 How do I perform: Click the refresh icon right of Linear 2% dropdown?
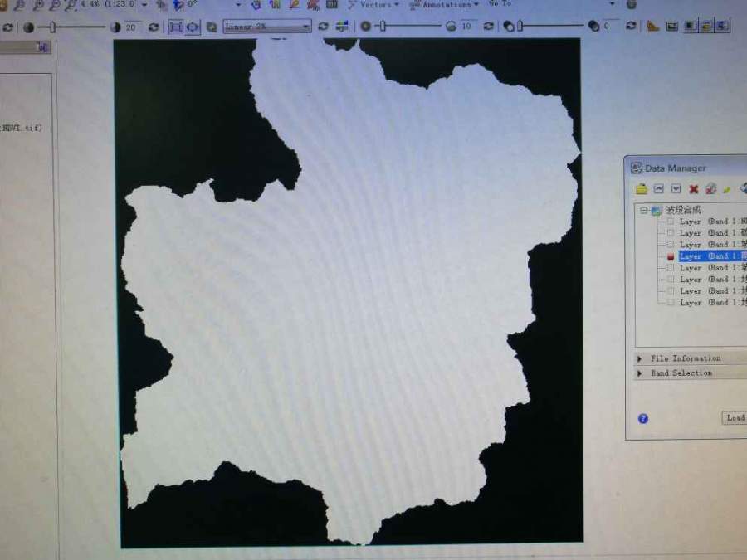(323, 27)
